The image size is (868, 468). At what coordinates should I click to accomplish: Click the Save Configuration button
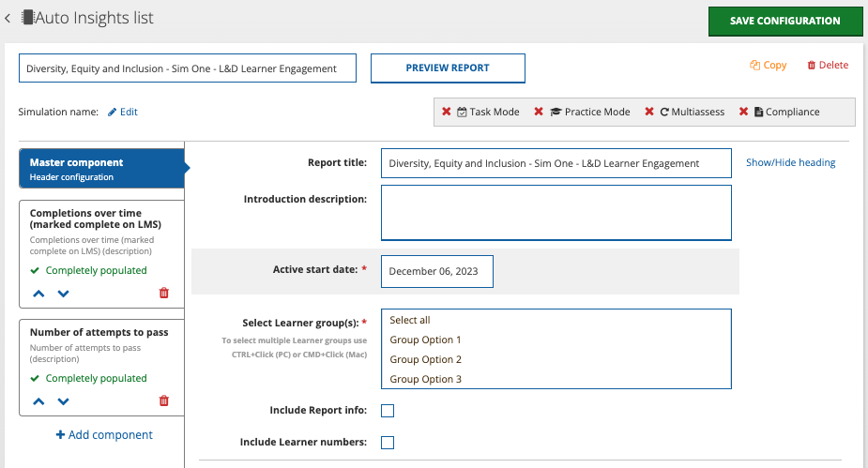(784, 21)
